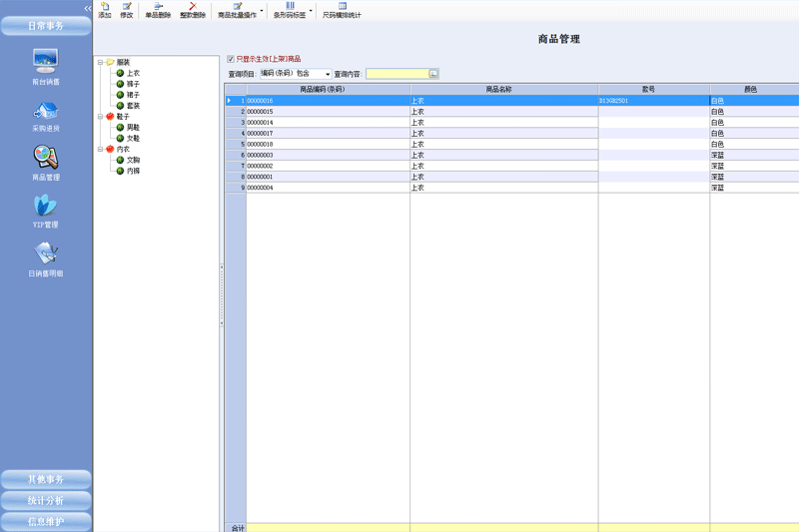This screenshot has width=799, height=532.
Task: Click the 查询内容 yellow input field
Action: coord(398,74)
